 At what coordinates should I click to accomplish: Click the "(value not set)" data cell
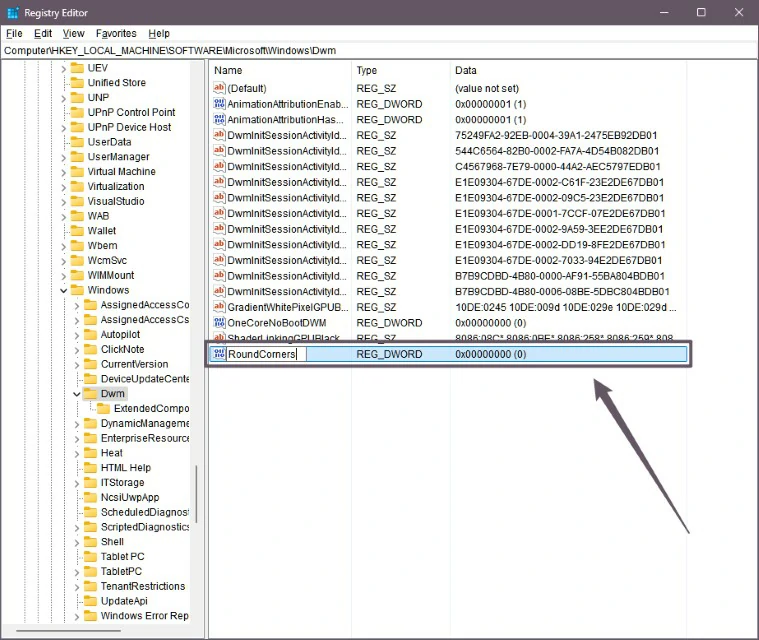click(487, 88)
